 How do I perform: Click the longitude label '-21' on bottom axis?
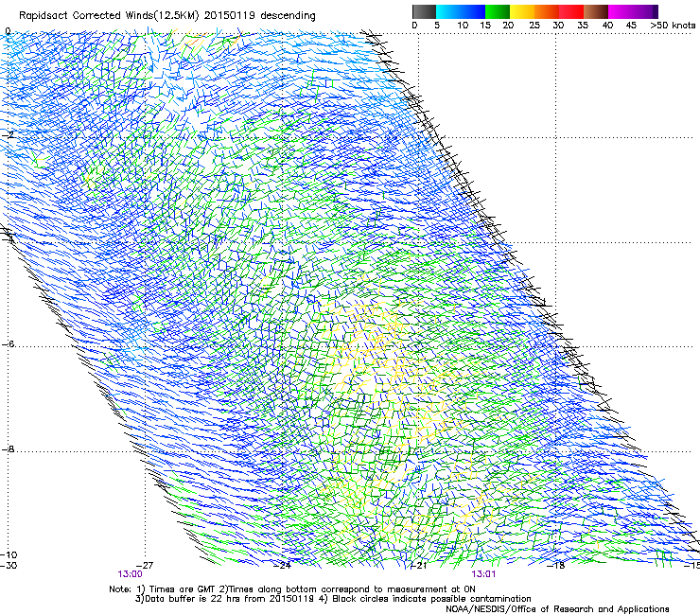pos(419,566)
